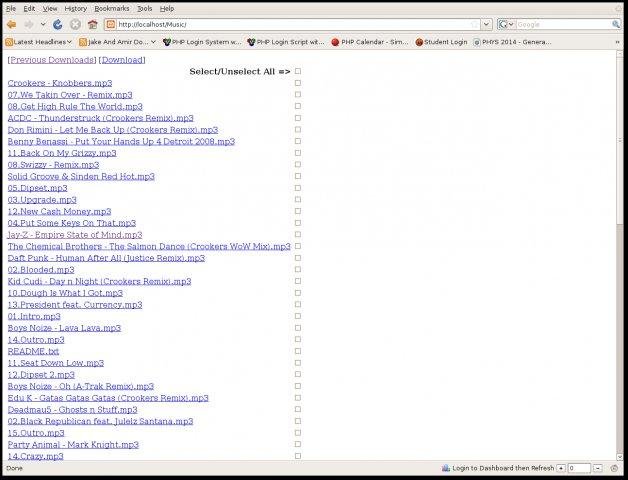The image size is (628, 480).
Task: Open the PHP Login Script bookmark
Action: (x=286, y=42)
